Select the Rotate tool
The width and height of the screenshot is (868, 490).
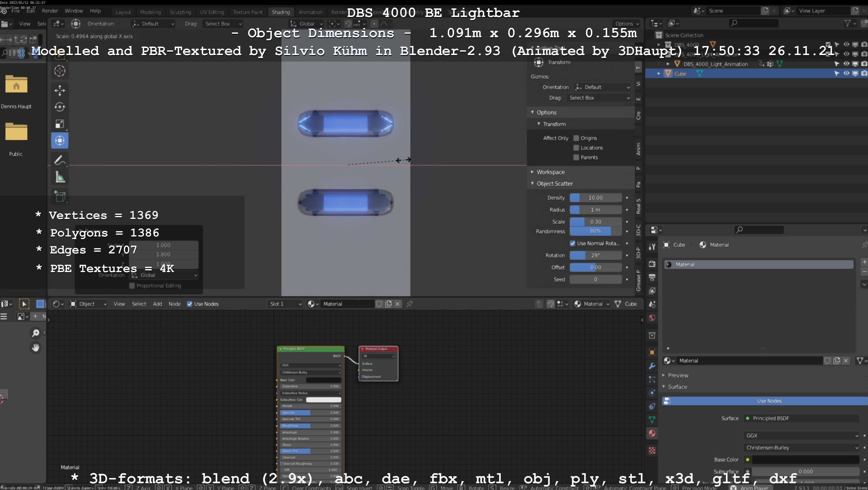click(60, 107)
